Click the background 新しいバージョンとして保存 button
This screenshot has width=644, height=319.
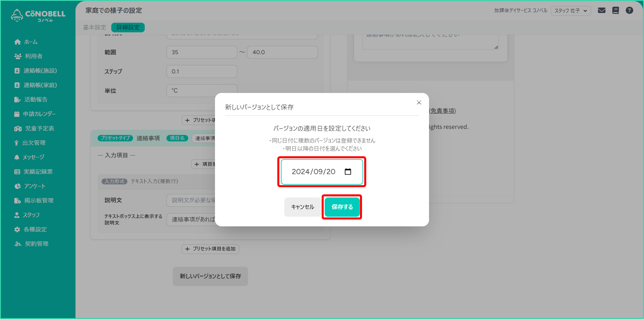pos(210,276)
